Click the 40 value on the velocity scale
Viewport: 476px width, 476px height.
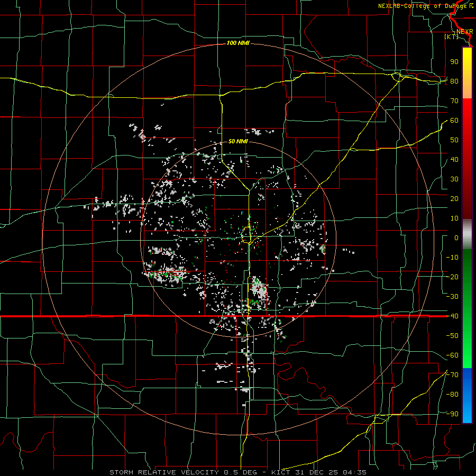454,159
